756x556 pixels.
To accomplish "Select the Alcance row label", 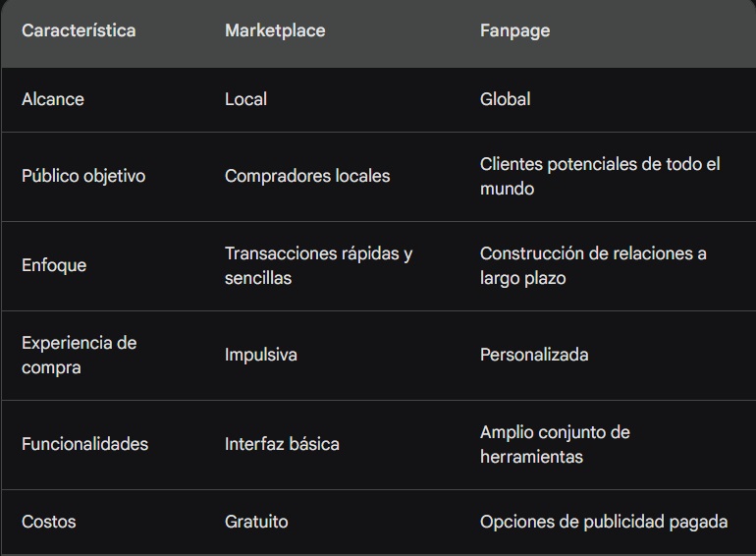I will point(53,99).
